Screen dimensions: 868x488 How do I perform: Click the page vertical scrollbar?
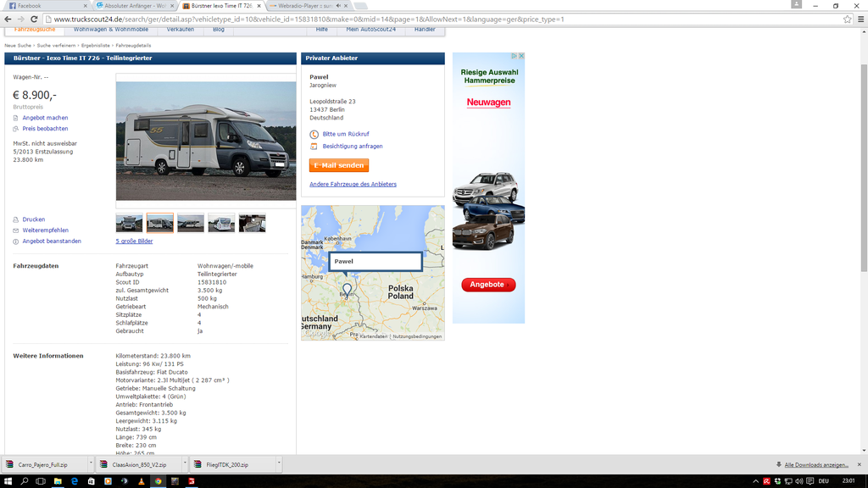click(x=863, y=169)
